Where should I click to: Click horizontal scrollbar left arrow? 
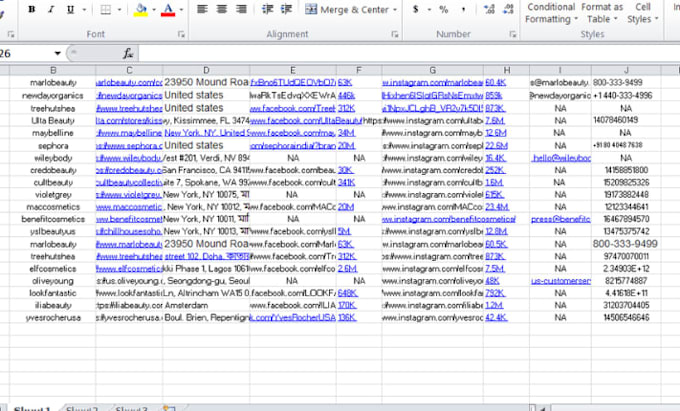click(542, 408)
